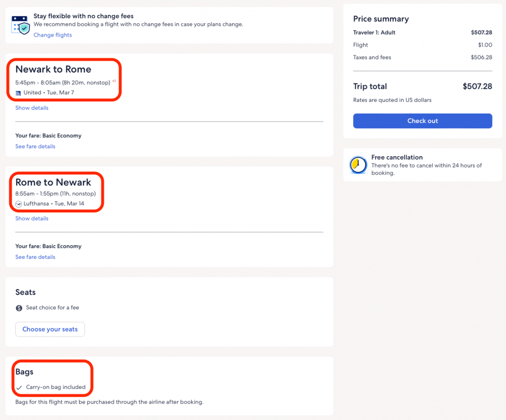506x420 pixels.
Task: Open See fare details for outbound flight
Action: pyautogui.click(x=35, y=146)
